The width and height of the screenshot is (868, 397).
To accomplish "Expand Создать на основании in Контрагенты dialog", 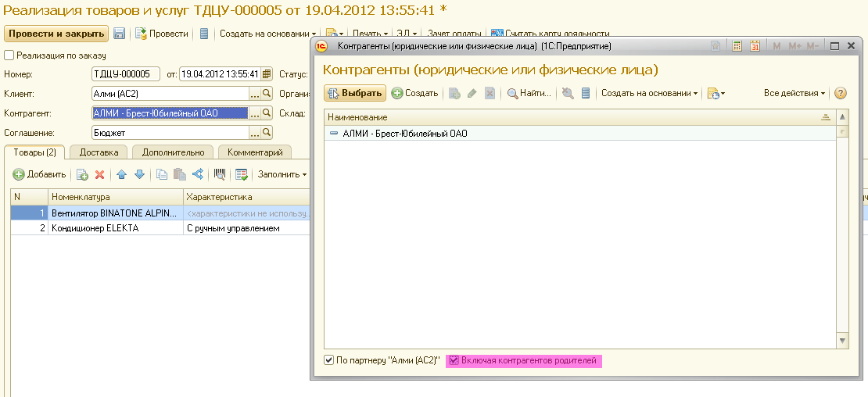I will tap(649, 94).
